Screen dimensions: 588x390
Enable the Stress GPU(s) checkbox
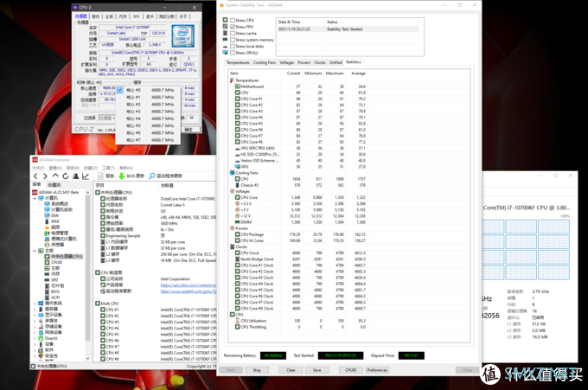click(x=233, y=53)
